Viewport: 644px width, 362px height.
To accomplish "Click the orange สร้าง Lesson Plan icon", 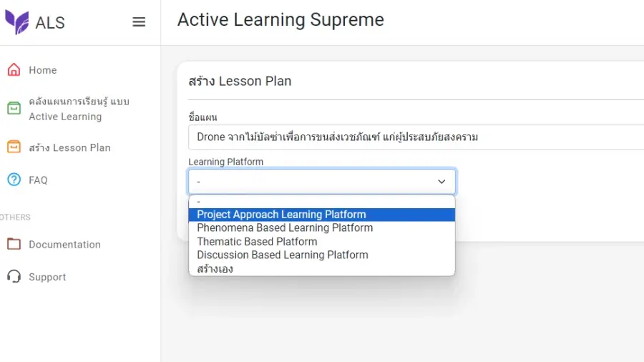I will (x=14, y=147).
